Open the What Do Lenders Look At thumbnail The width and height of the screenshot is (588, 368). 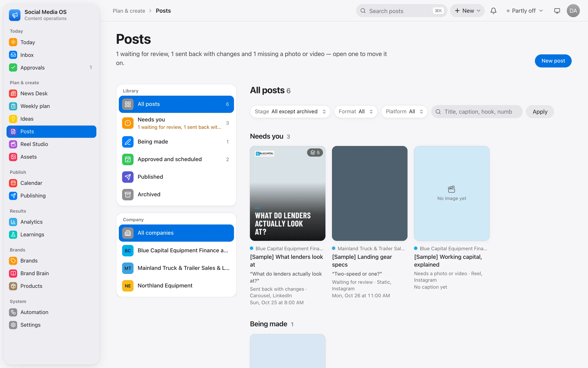tap(287, 193)
